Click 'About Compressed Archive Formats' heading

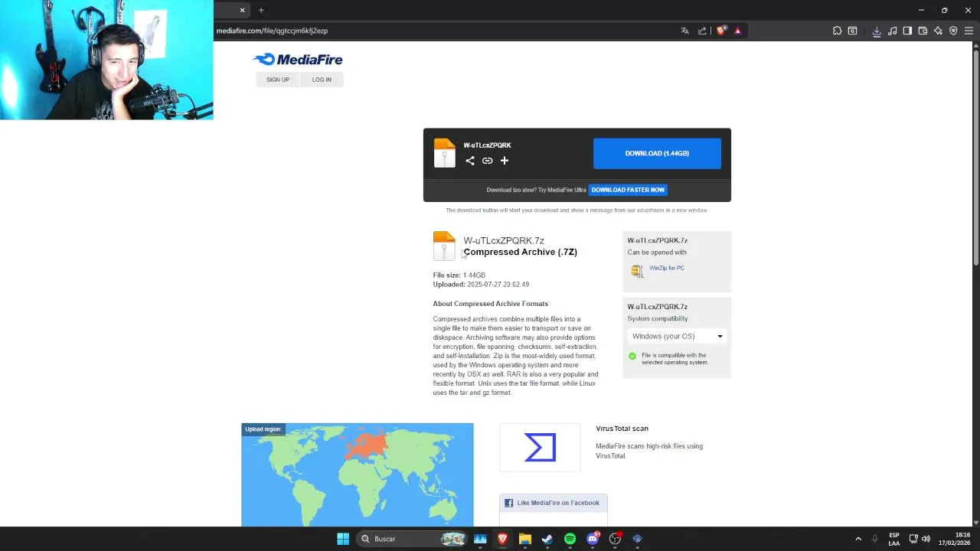click(491, 304)
